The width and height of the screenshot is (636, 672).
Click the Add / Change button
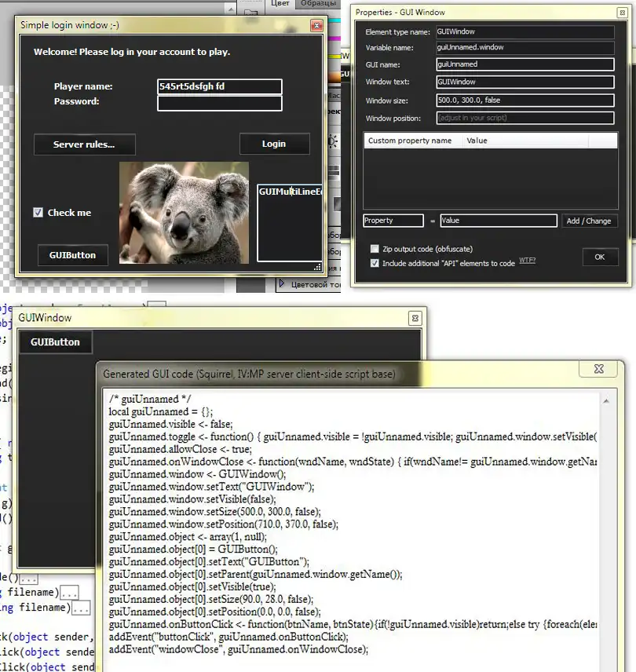[588, 221]
